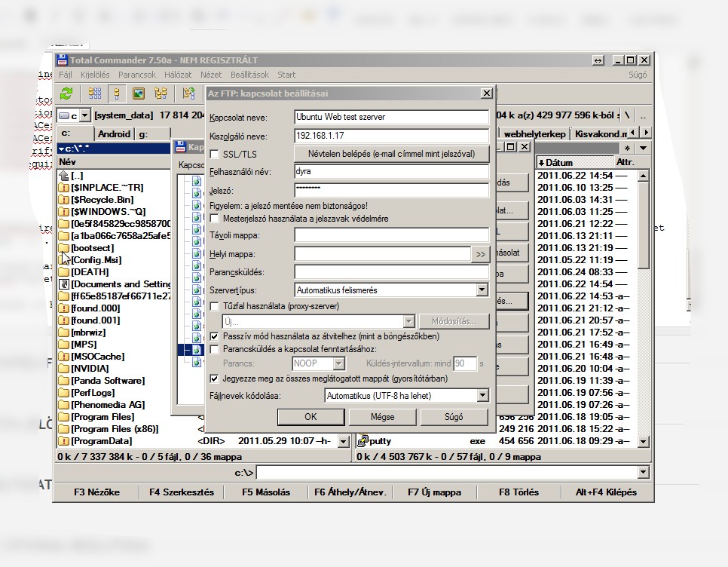Click the up-arrow icon of [..] entry

pos(64,176)
